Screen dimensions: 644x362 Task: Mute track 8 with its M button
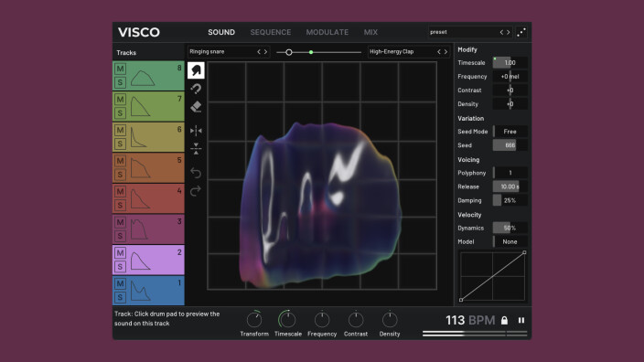point(120,69)
